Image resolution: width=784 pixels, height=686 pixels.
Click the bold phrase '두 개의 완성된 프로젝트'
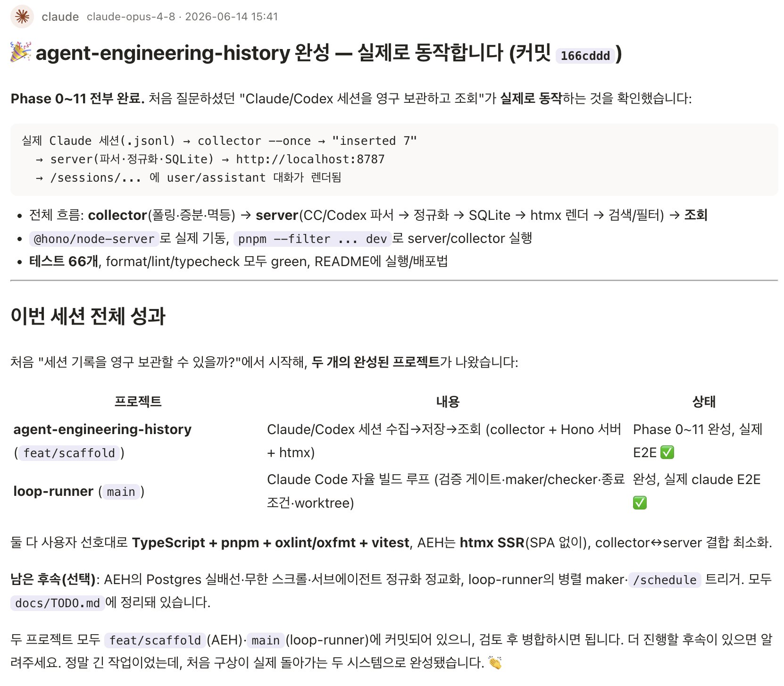point(375,362)
